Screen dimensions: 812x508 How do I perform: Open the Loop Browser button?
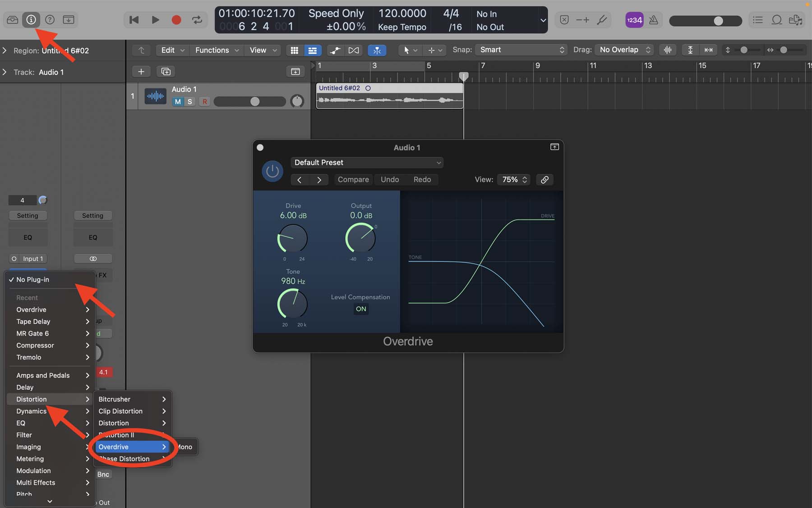[777, 19]
